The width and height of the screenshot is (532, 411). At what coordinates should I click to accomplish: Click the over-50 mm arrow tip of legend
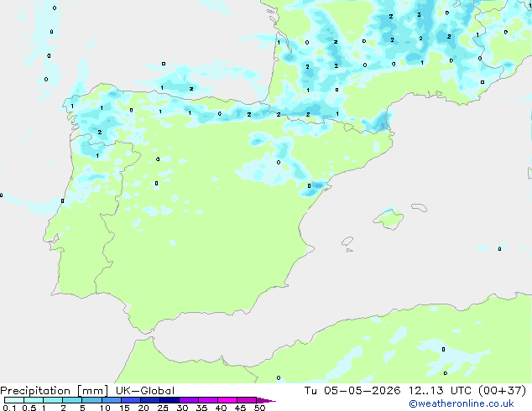(x=266, y=400)
